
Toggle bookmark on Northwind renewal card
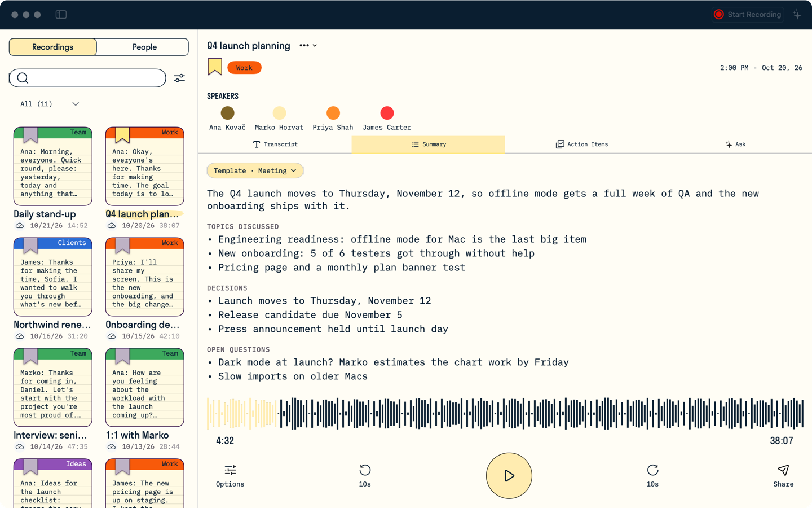pyautogui.click(x=30, y=245)
